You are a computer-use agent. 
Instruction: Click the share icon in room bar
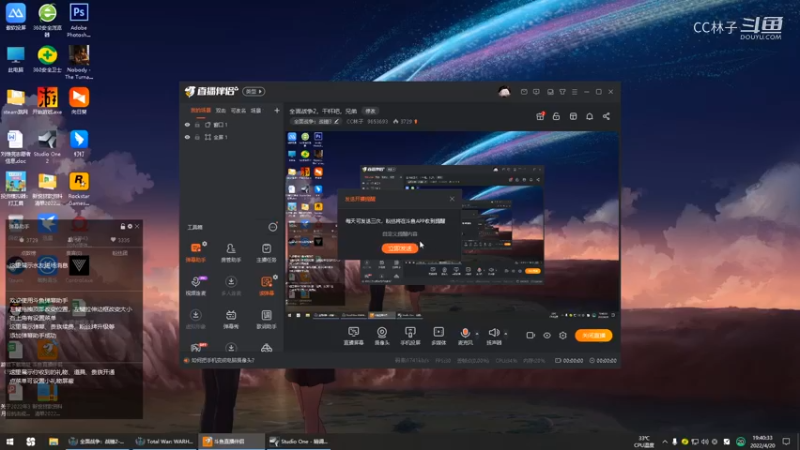[x=606, y=116]
